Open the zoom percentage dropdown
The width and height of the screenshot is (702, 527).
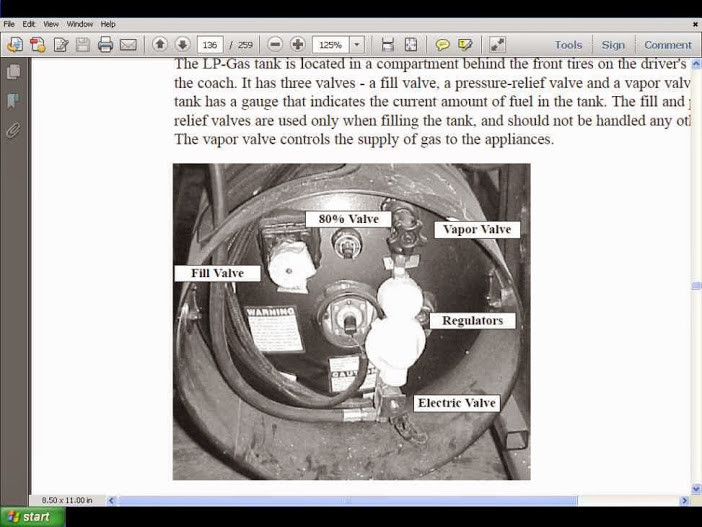(357, 45)
